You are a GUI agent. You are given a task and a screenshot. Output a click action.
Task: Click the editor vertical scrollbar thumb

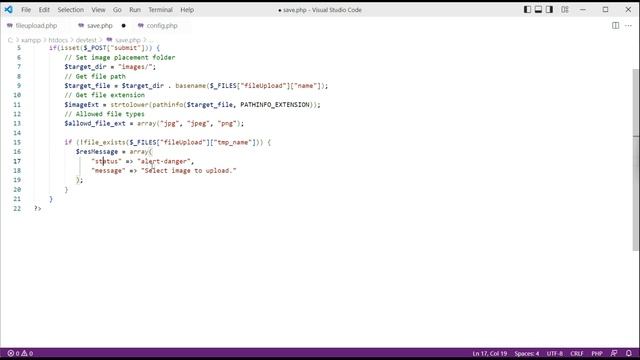click(636, 159)
